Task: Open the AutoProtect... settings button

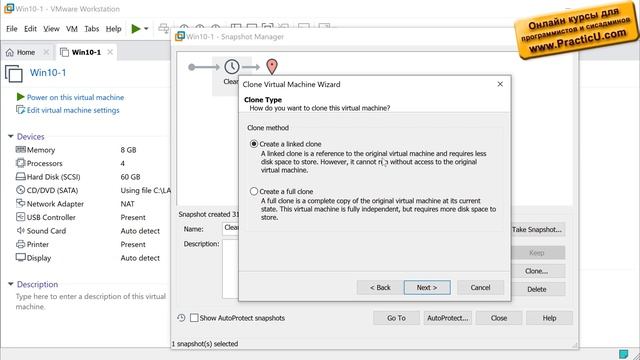Action: point(448,318)
